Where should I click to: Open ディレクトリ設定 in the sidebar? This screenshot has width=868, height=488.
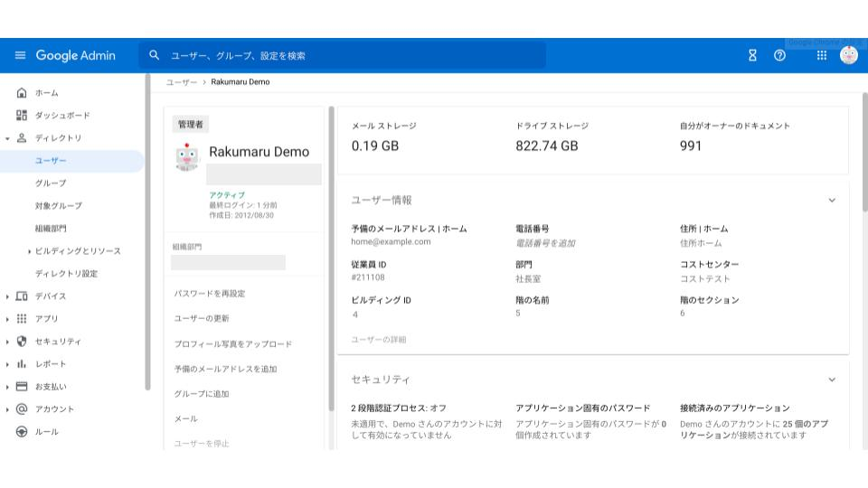pyautogui.click(x=66, y=273)
